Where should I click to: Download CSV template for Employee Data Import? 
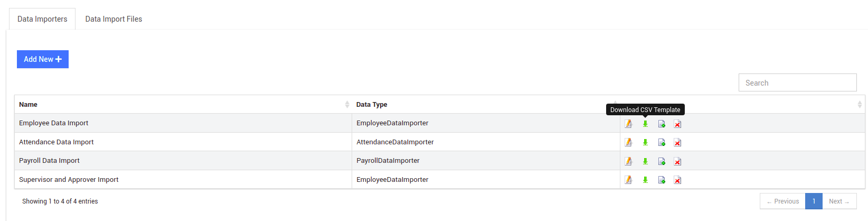click(645, 124)
